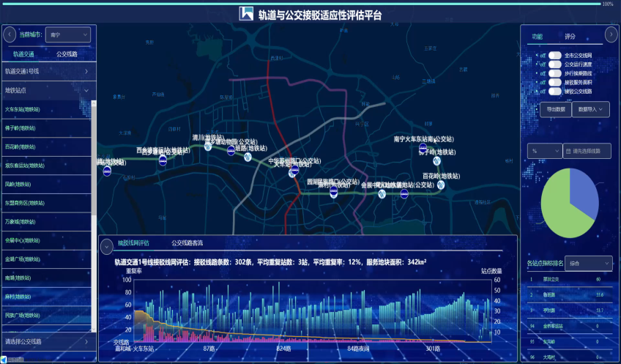
Task: Open the 数据导入 dropdown
Action: (590, 109)
